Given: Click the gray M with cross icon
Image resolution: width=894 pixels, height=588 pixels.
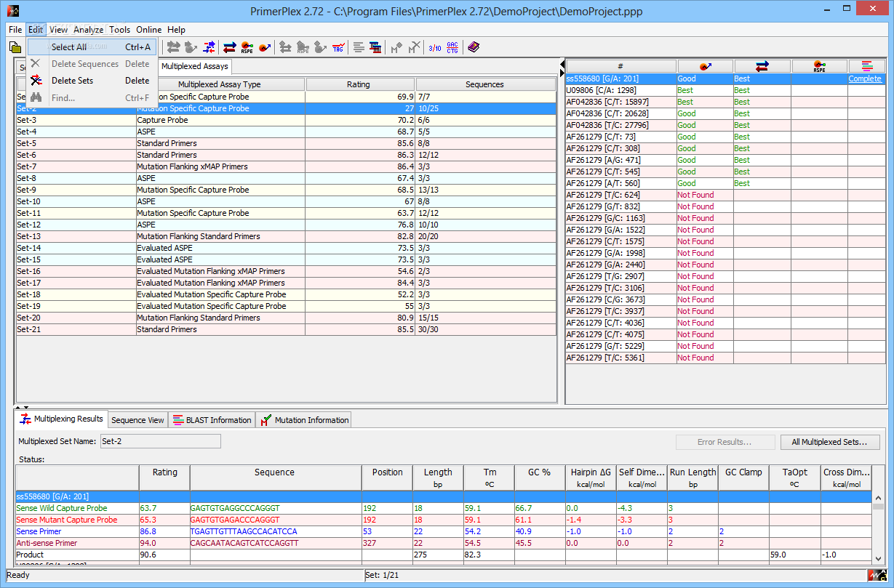Looking at the screenshot, I should pyautogui.click(x=414, y=47).
